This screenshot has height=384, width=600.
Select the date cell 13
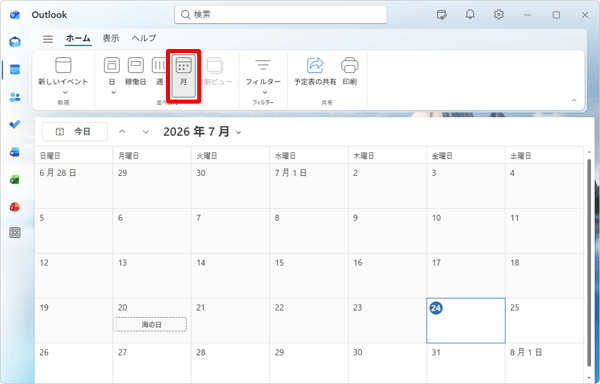click(152, 276)
